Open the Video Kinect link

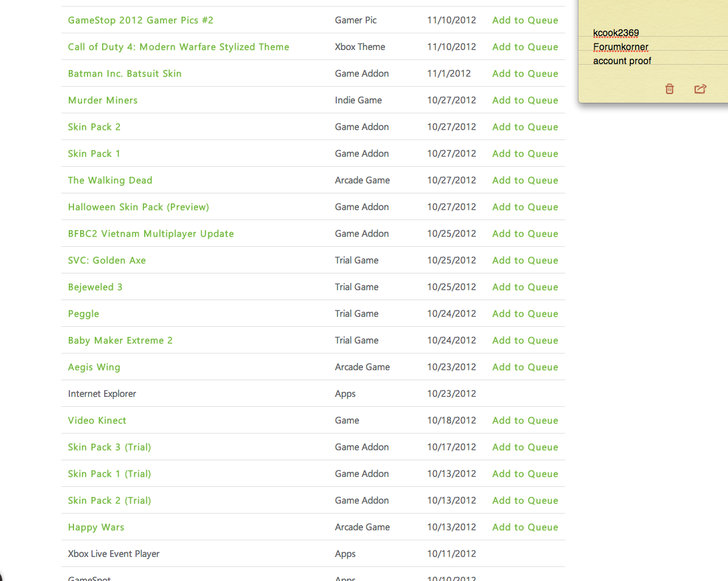point(97,420)
